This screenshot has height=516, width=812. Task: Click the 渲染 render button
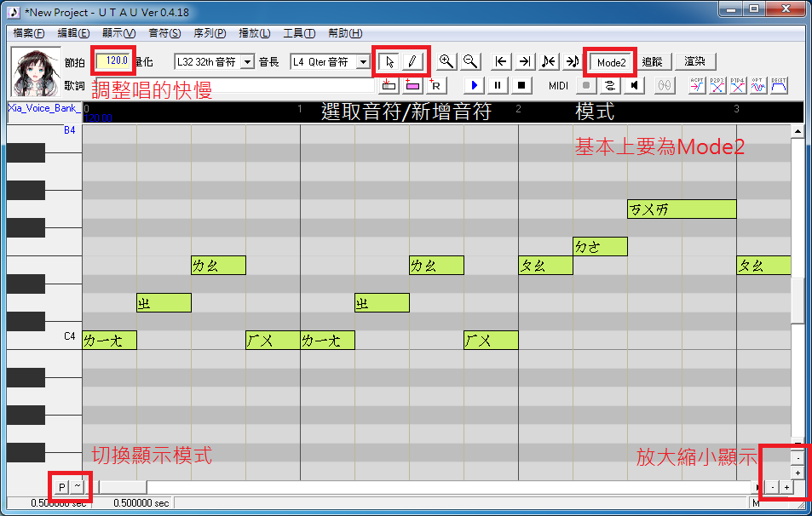click(695, 61)
